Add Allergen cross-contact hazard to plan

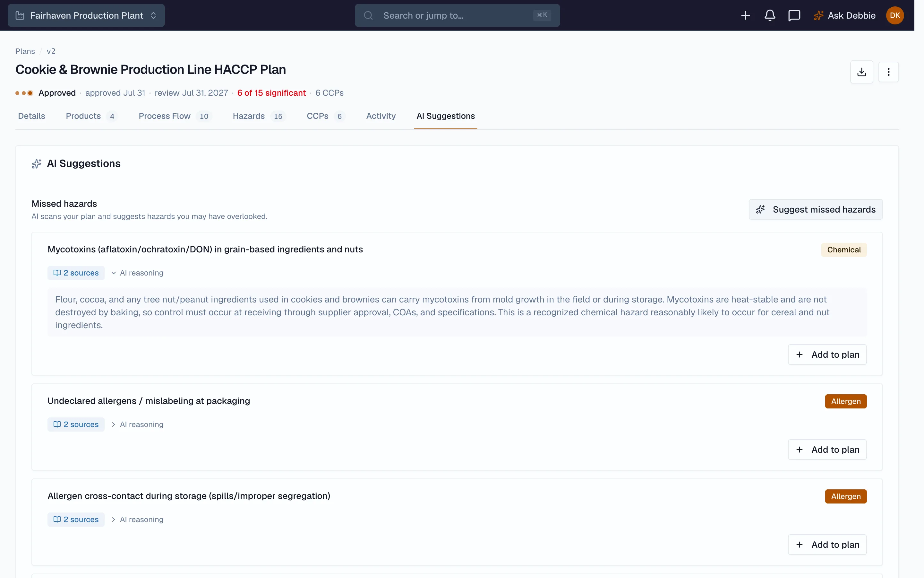tap(827, 545)
